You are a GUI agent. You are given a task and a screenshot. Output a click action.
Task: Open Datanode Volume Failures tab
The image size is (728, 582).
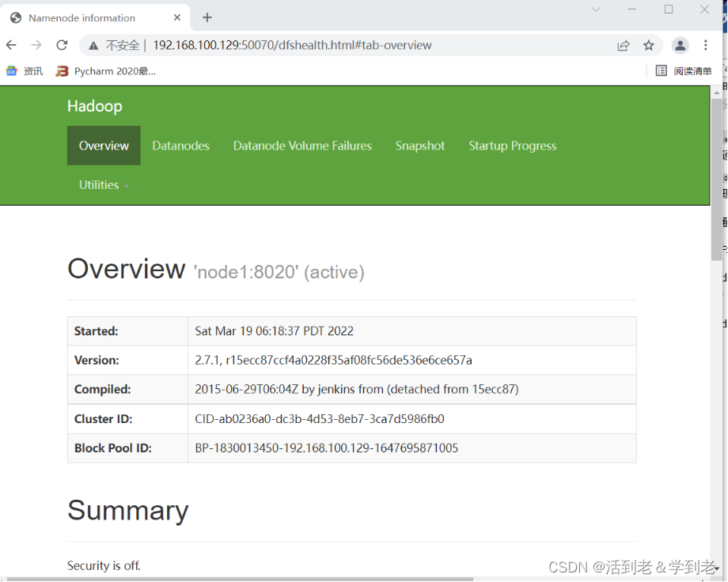click(302, 145)
